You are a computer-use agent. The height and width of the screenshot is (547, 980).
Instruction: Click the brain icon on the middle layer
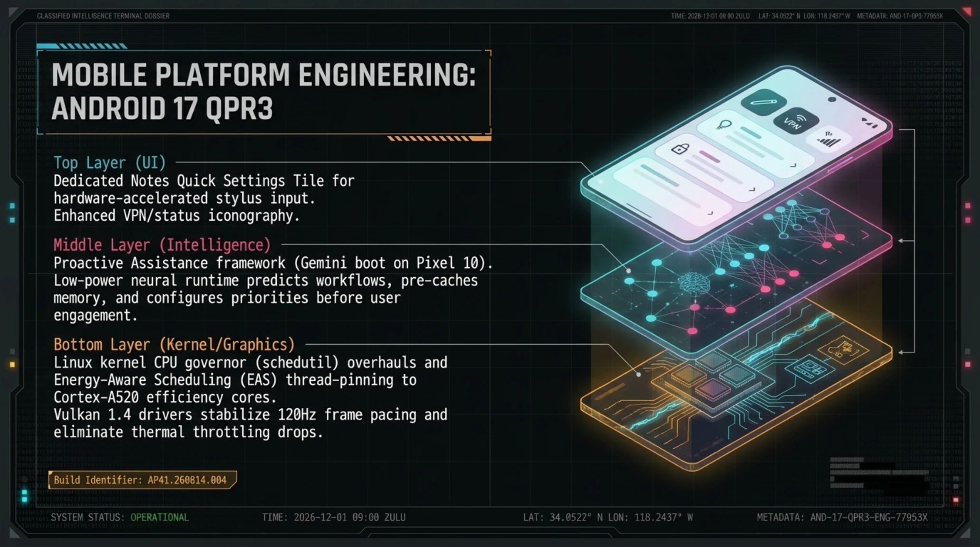pos(694,283)
